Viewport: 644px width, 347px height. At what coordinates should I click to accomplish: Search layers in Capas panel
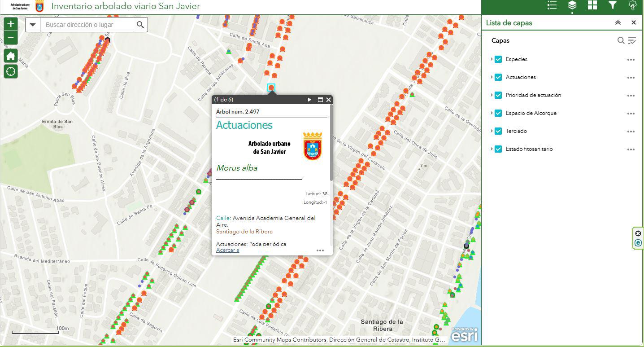621,40
